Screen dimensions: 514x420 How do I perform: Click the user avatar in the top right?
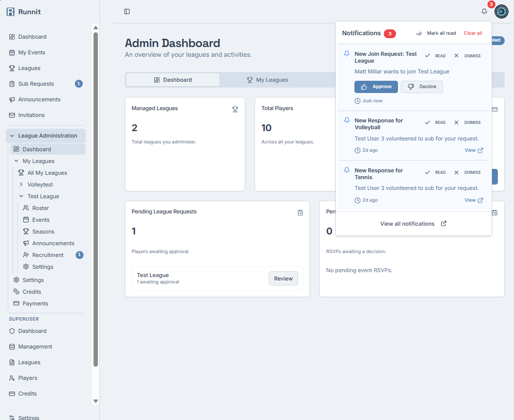click(x=501, y=12)
